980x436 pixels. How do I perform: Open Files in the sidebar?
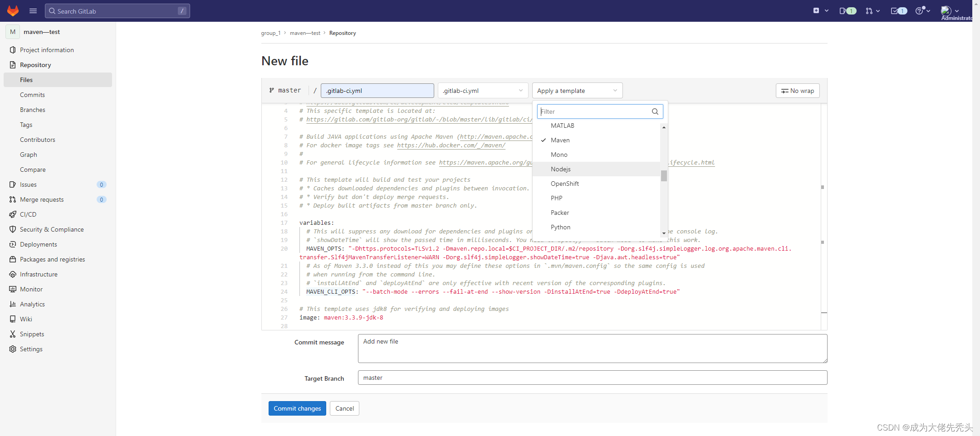(58, 80)
